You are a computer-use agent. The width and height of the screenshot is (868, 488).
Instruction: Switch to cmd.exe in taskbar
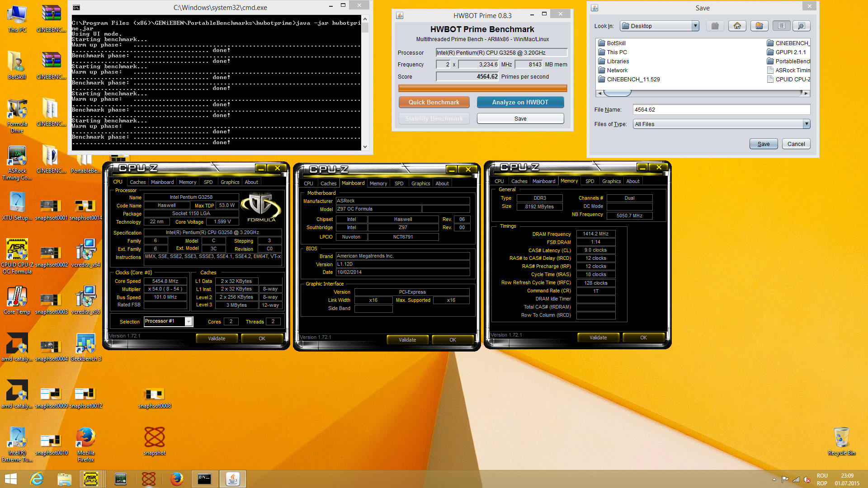[x=204, y=479]
